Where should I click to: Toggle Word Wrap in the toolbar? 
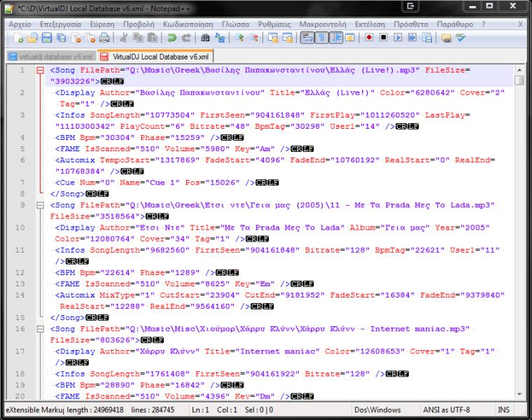point(307,38)
